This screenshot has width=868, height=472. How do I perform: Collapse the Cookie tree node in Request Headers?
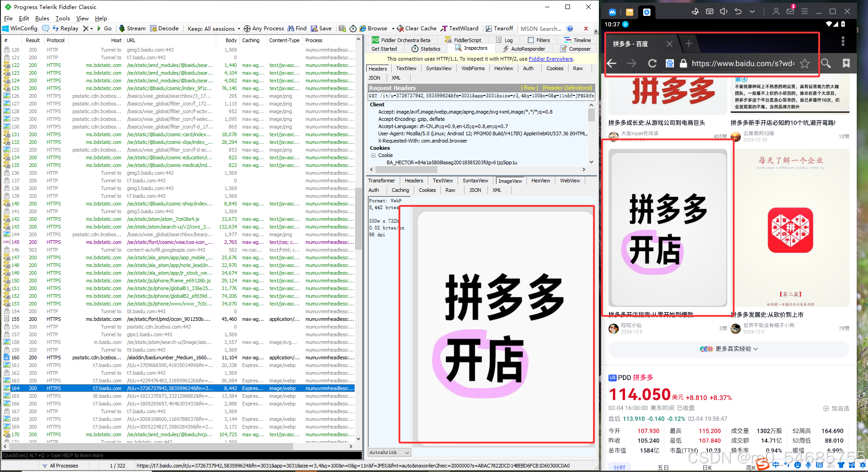pos(374,155)
